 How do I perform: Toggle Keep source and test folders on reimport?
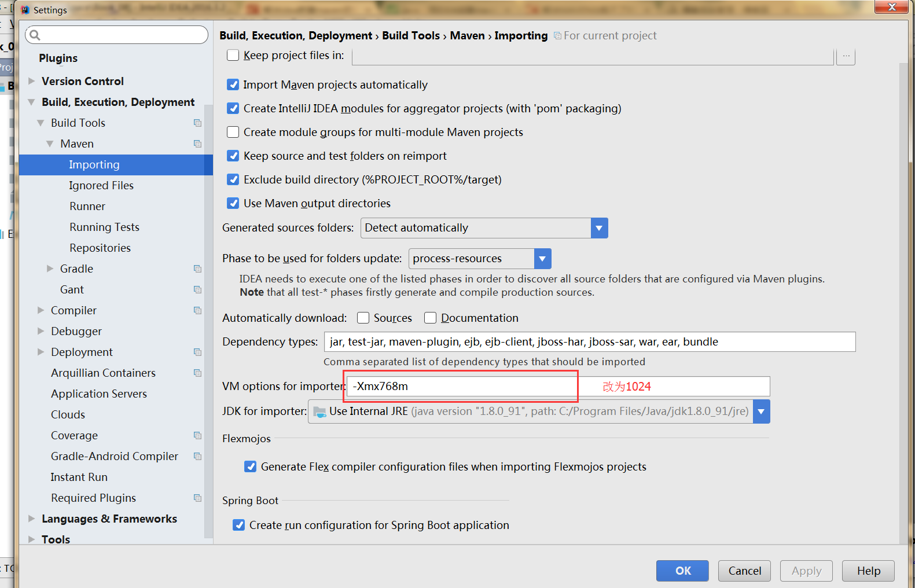(233, 156)
